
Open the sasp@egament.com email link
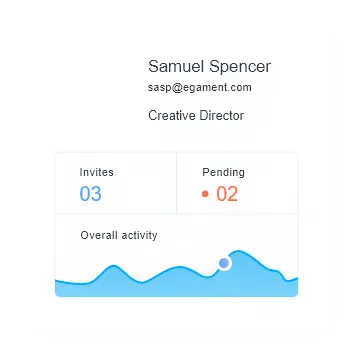click(200, 88)
